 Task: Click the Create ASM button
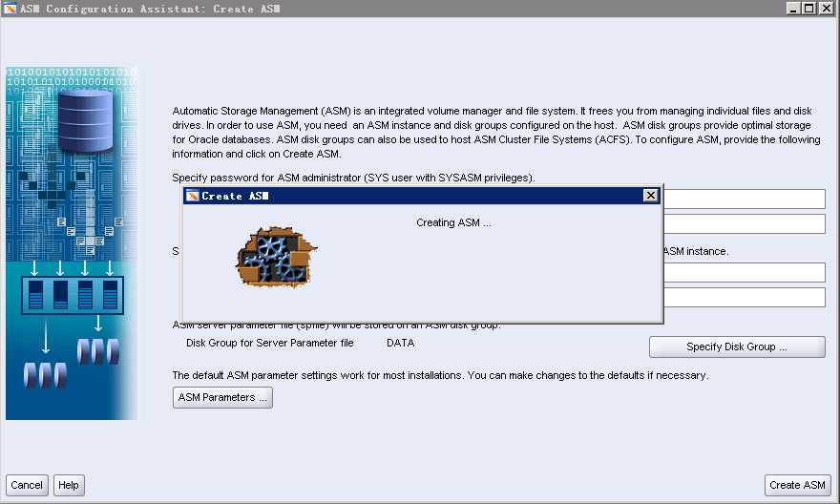tap(797, 485)
